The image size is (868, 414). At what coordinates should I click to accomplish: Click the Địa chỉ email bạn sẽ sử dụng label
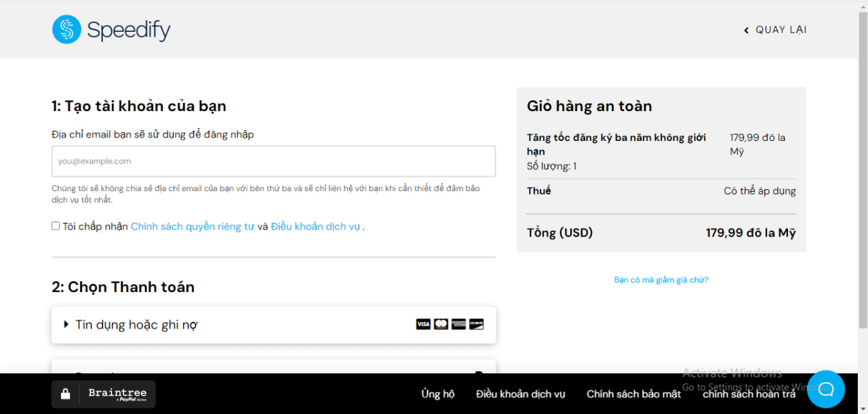(x=153, y=134)
